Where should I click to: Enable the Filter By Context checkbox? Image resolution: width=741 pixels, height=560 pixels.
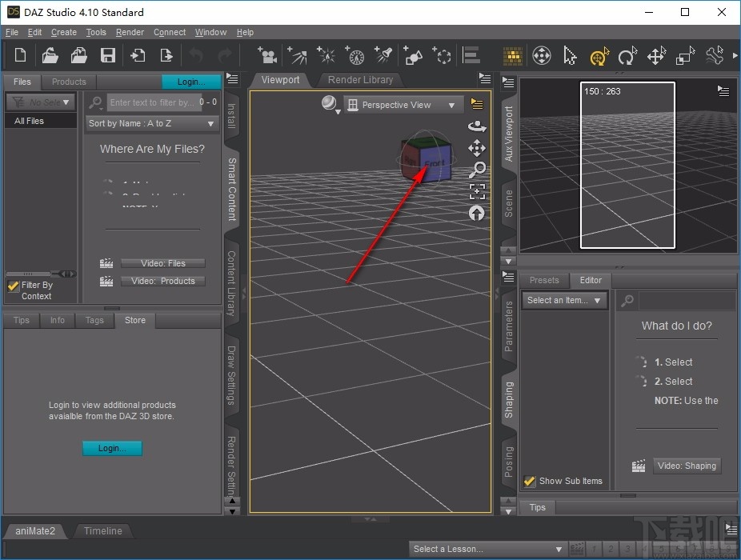coord(13,285)
